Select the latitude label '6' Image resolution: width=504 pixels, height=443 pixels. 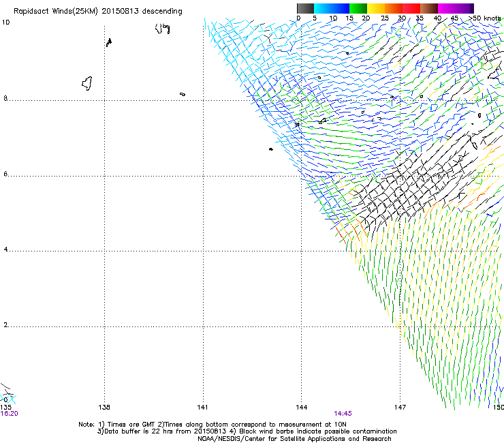[5, 174]
